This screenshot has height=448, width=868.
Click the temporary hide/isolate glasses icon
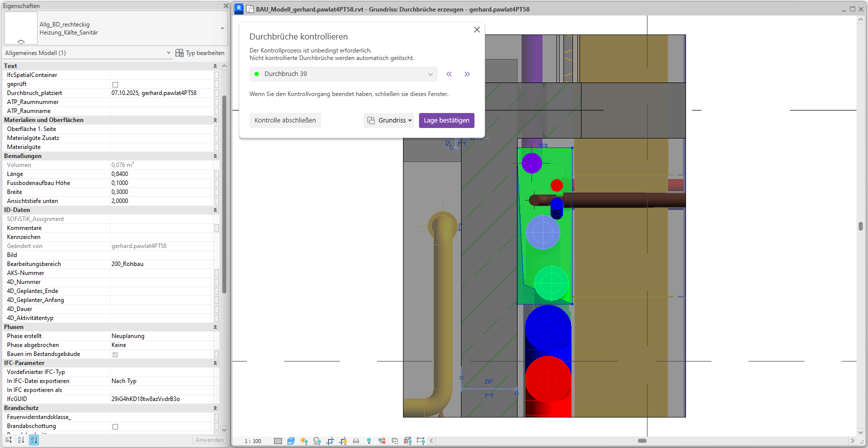(356, 441)
